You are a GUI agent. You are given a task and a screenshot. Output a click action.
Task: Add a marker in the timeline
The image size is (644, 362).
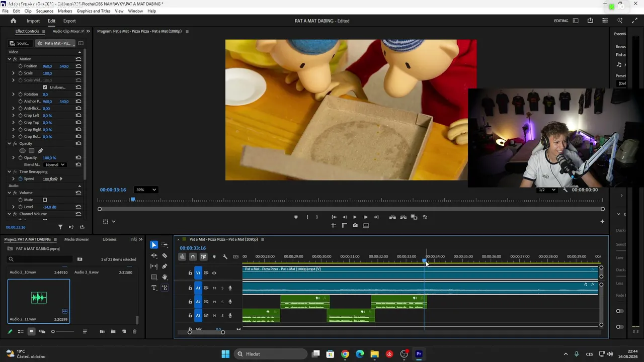tap(214, 257)
